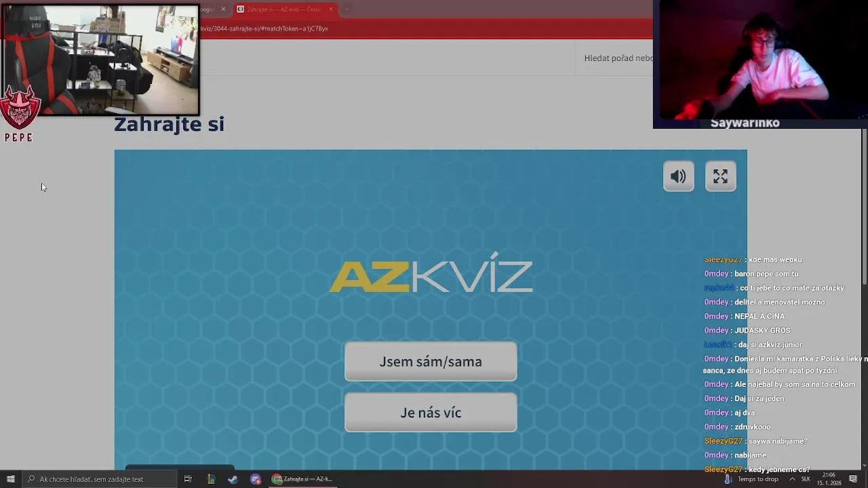
Task: Close the Google browser tab
Action: 223,9
